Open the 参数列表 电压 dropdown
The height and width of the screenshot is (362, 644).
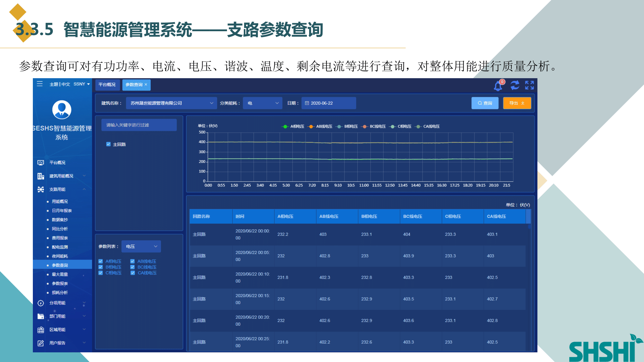(x=141, y=246)
